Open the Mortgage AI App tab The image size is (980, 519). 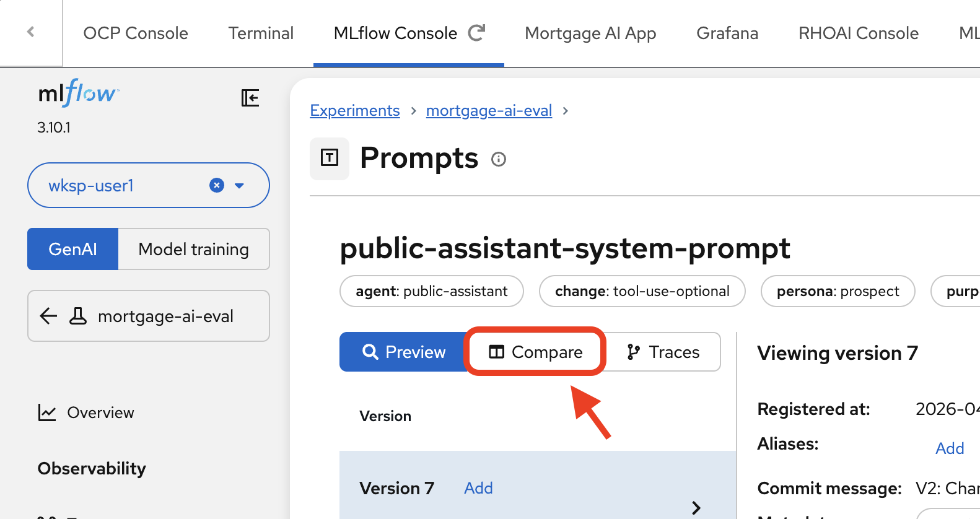click(x=590, y=33)
